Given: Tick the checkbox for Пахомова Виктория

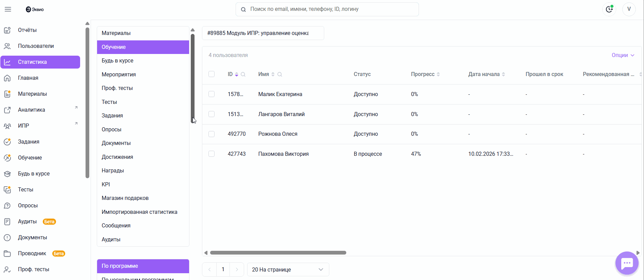Looking at the screenshot, I should point(211,154).
